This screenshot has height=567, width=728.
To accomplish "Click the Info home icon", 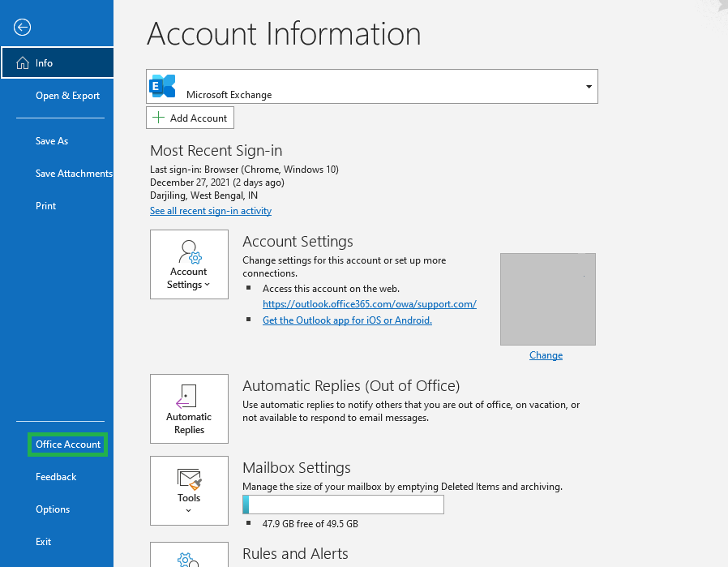I will tap(22, 62).
